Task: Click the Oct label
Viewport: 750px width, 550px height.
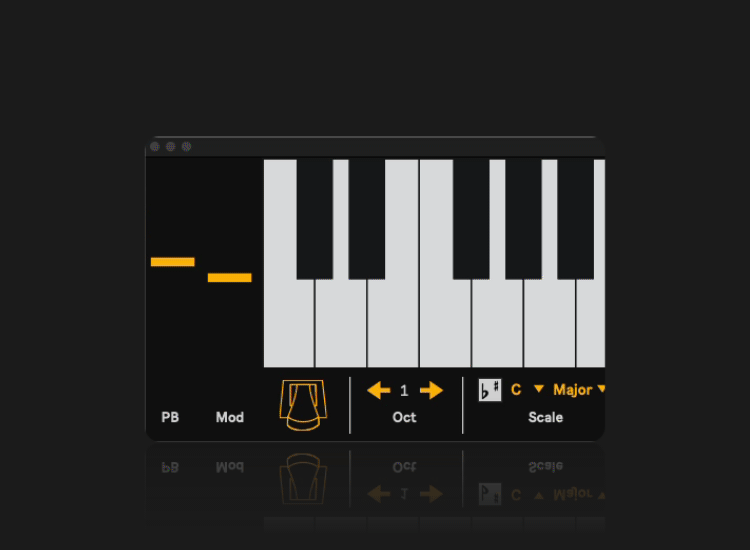Action: (x=404, y=417)
